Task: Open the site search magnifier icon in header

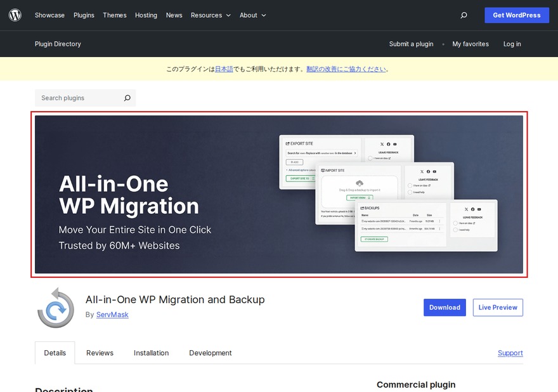Action: coord(464,15)
